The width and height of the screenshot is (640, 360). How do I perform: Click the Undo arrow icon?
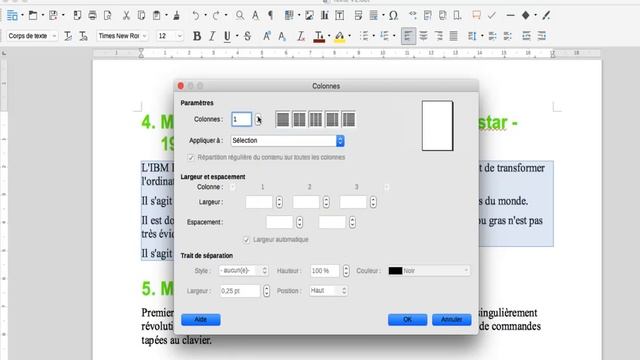tap(196, 16)
